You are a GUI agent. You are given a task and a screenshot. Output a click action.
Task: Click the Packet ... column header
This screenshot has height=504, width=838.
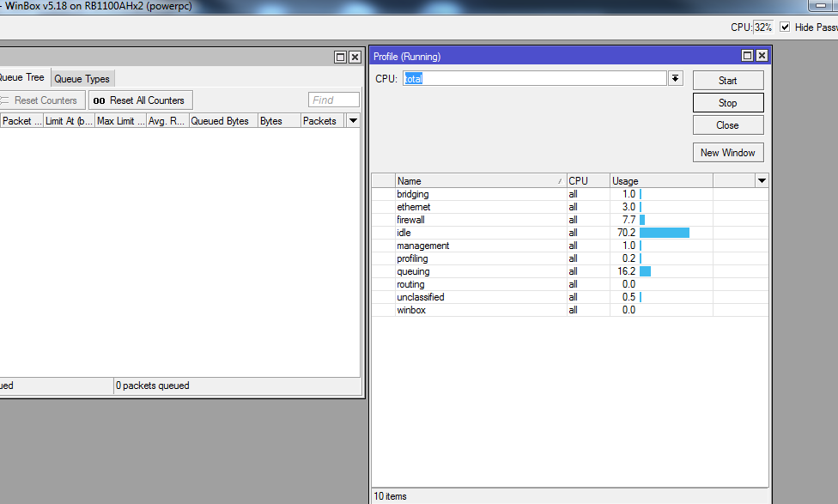pos(21,121)
